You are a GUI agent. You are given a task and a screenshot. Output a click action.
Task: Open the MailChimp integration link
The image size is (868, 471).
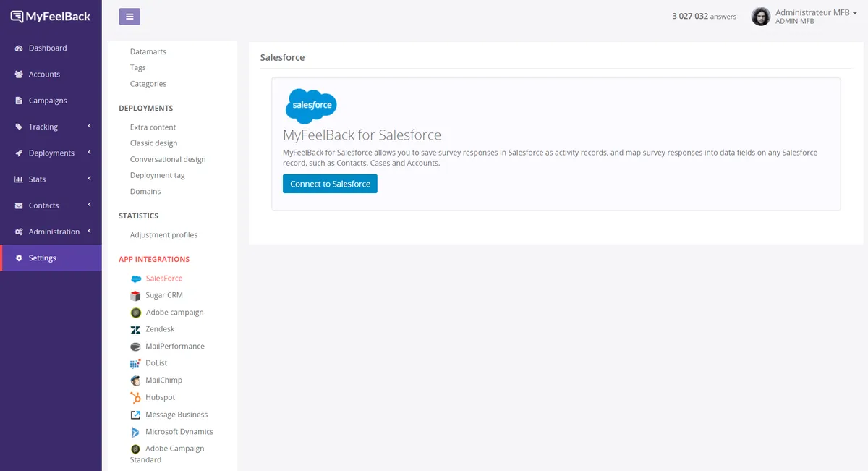[163, 381]
